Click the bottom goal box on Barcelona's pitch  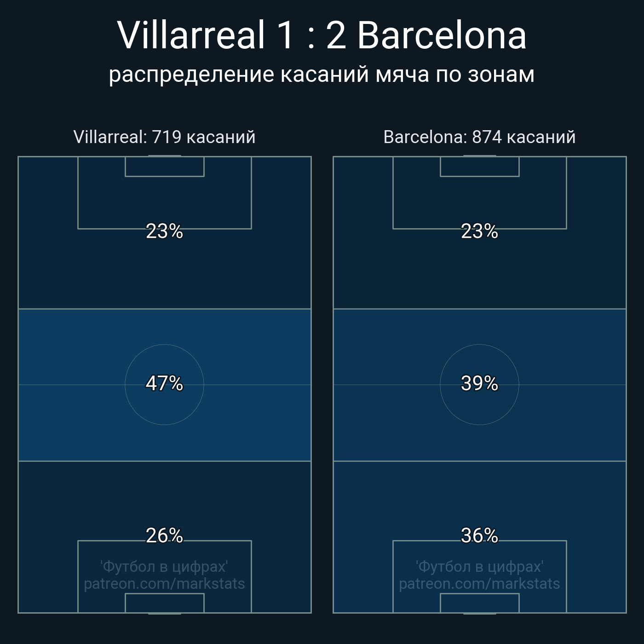(x=479, y=603)
